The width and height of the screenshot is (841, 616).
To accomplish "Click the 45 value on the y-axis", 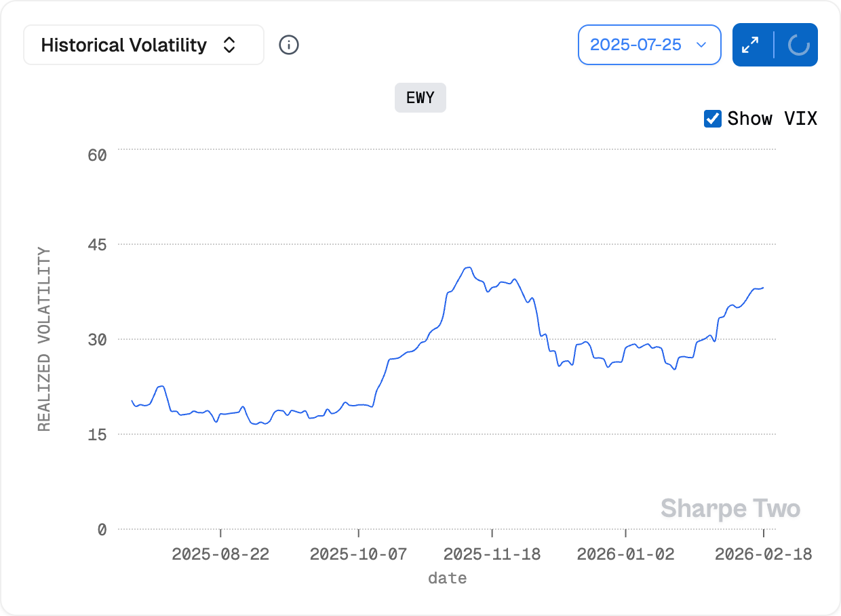I will [x=97, y=244].
